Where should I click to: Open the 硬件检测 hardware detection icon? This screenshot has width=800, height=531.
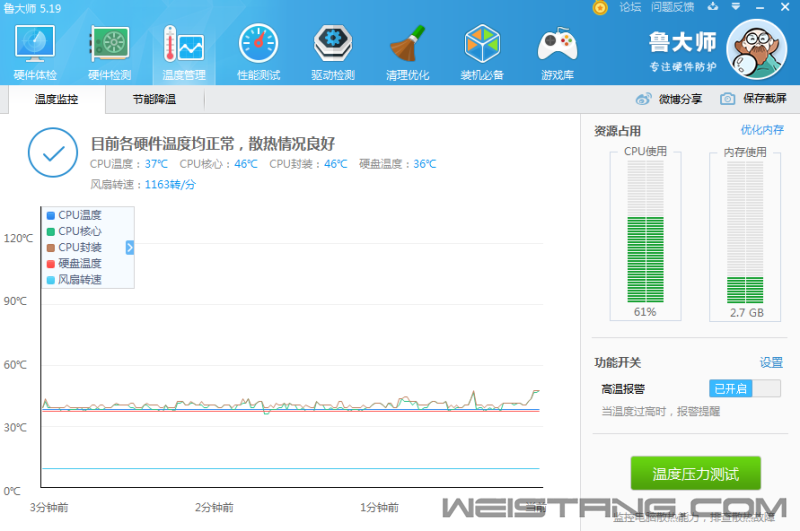(x=110, y=53)
